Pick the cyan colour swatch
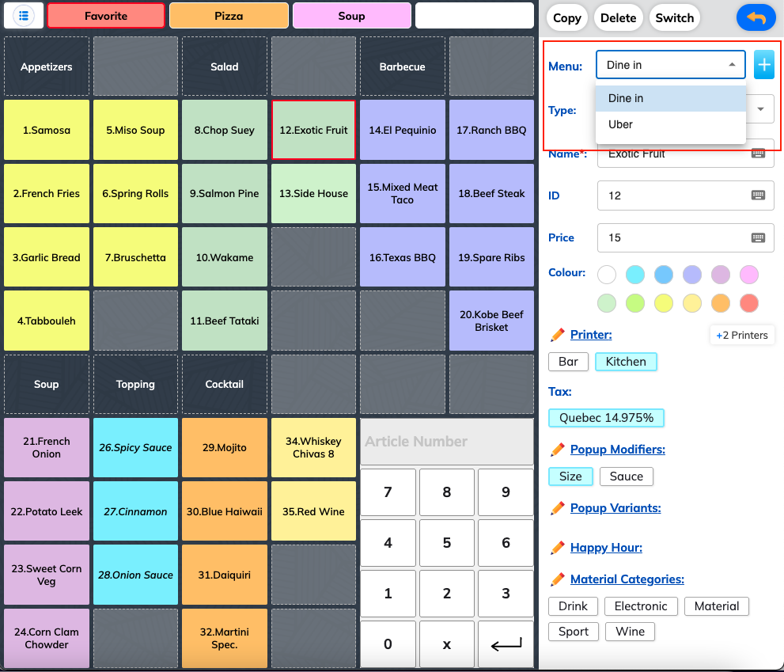The image size is (784, 672). tap(635, 274)
